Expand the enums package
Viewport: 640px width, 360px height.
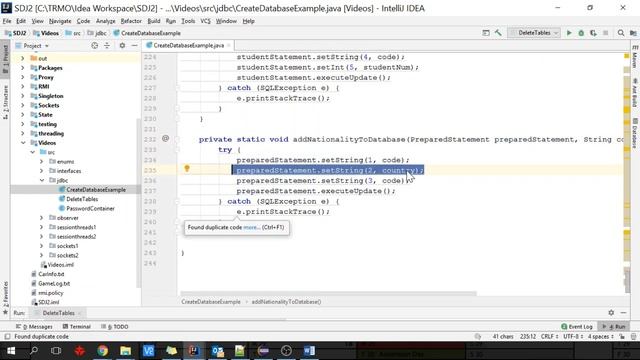[42, 162]
